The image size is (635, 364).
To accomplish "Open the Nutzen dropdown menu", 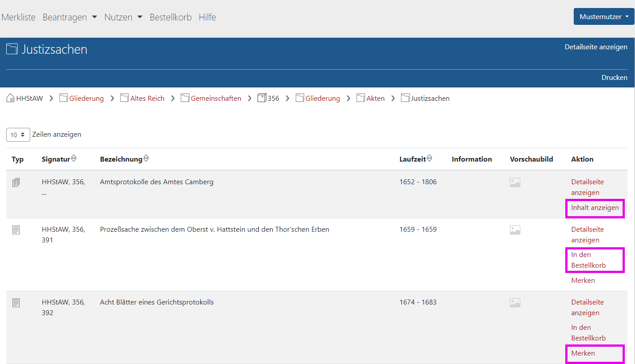I will [x=123, y=17].
